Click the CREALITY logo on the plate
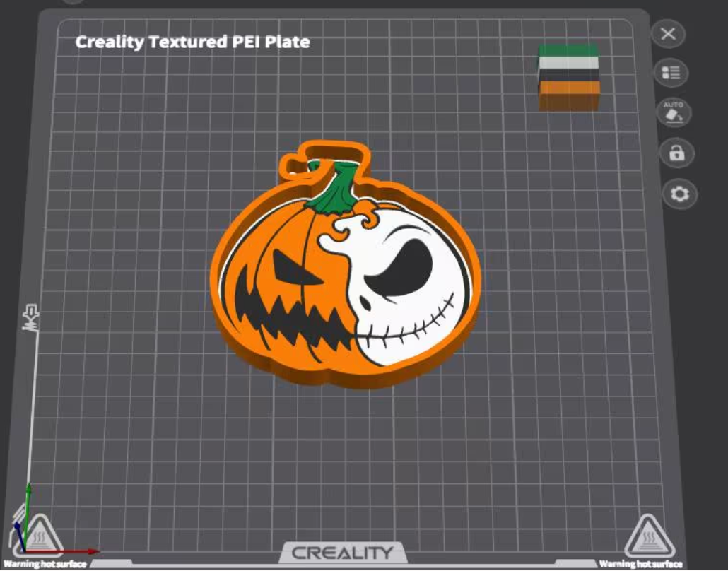This screenshot has width=728, height=571. point(343,553)
